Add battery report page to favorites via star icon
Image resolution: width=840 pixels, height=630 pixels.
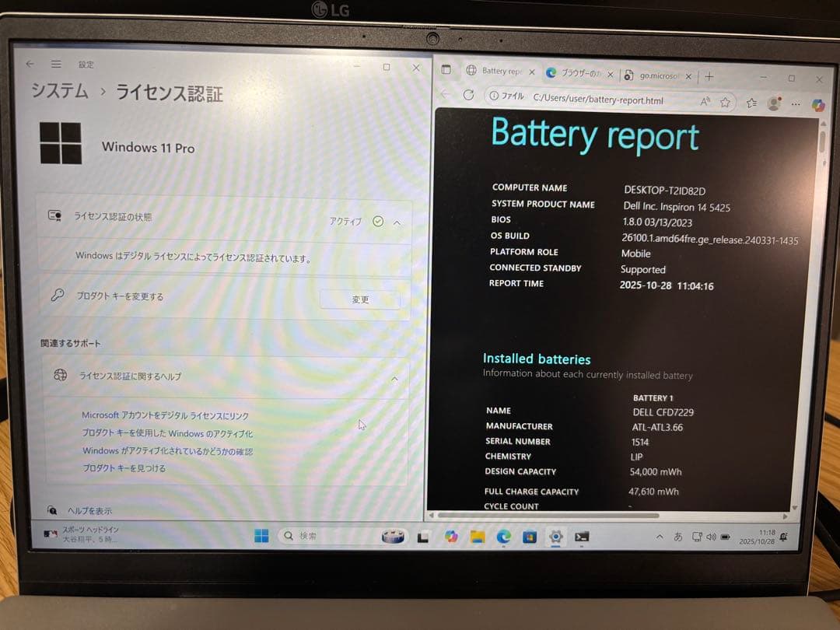tap(725, 101)
